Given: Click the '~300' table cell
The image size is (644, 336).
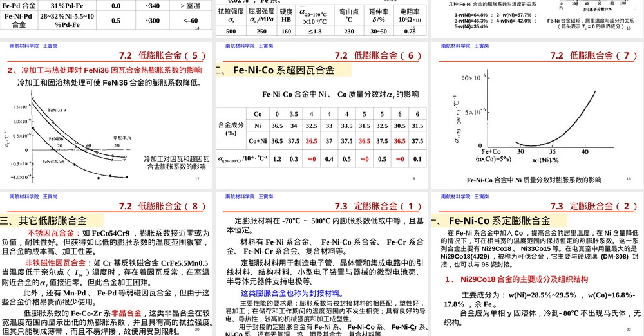Looking at the screenshot, I should pyautogui.click(x=153, y=21).
